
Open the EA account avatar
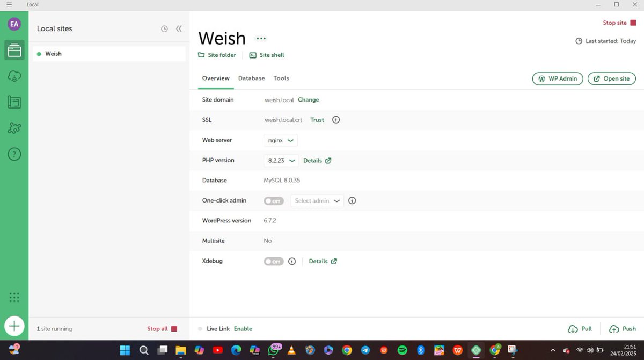click(x=14, y=24)
